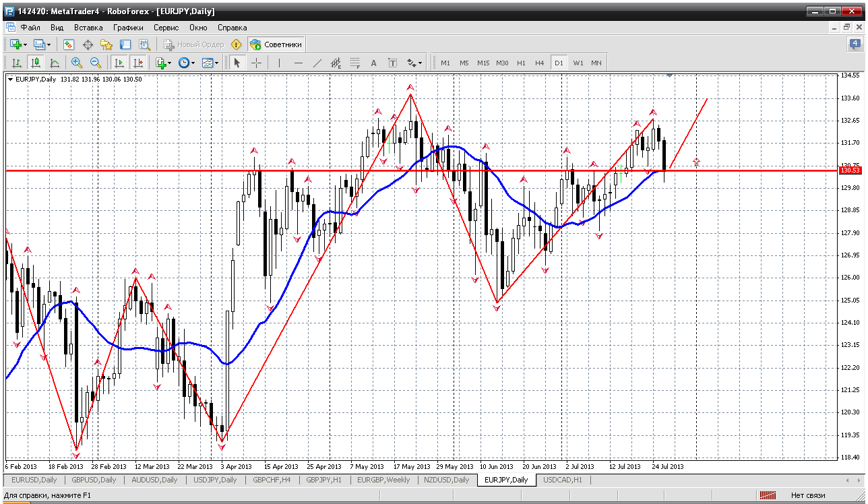Switch to the EURUSD,Daily chart tab
The height and width of the screenshot is (504, 868).
coord(34,480)
